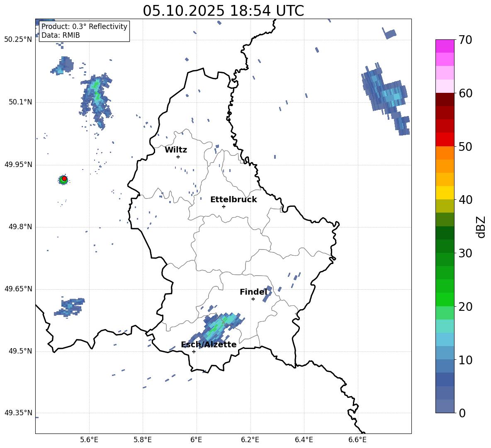Select the Ettelbruck city label
The height and width of the screenshot is (448, 491).
[x=233, y=200]
